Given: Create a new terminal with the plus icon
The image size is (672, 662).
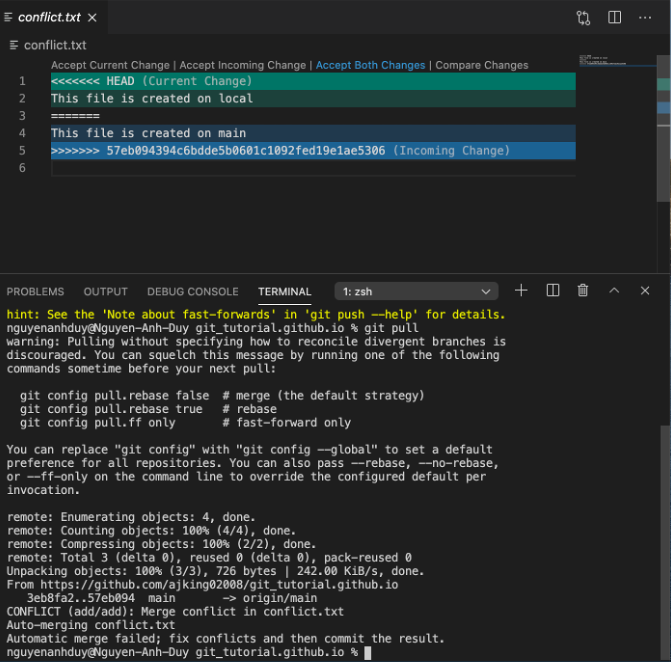Looking at the screenshot, I should tap(521, 290).
